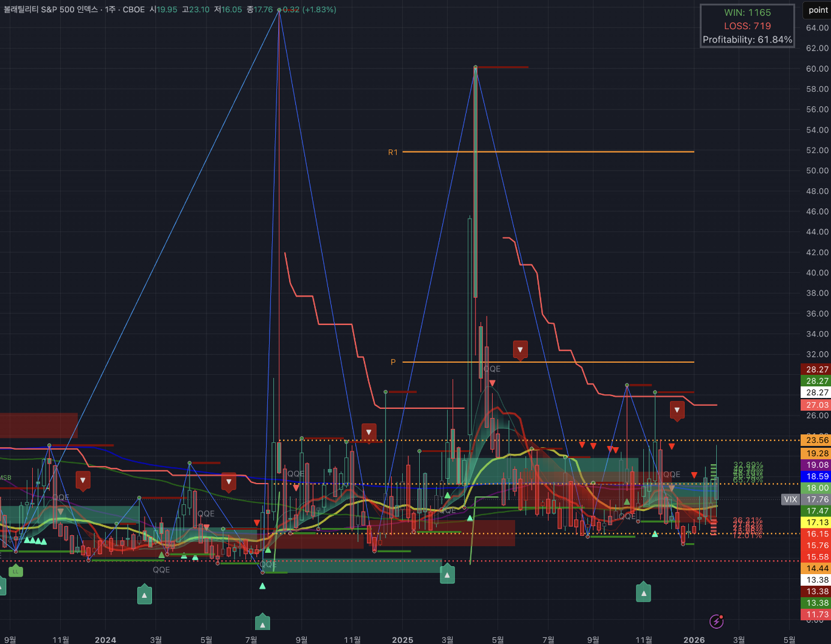Click the orange 23.56 price label
831x644 pixels.
[x=815, y=440]
